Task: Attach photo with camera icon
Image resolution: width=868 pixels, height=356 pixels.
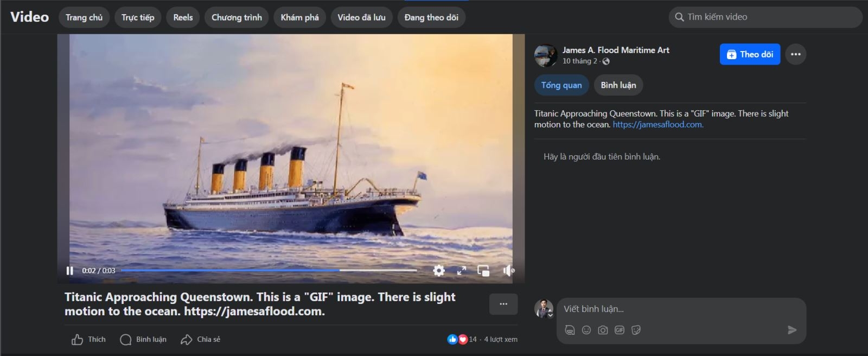Action: click(603, 330)
